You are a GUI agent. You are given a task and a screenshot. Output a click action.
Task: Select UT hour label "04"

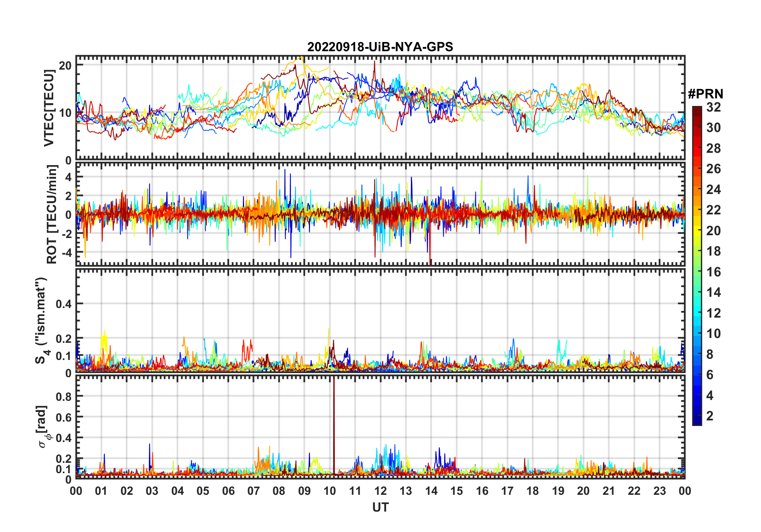178,491
